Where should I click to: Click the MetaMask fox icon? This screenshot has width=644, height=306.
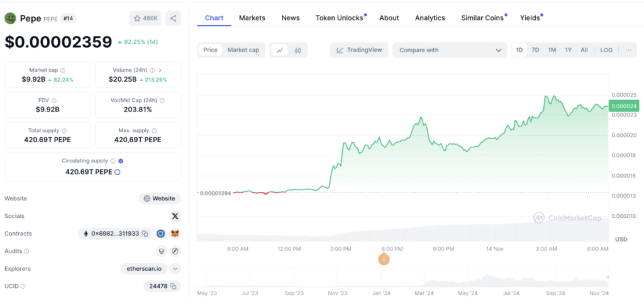coord(175,234)
